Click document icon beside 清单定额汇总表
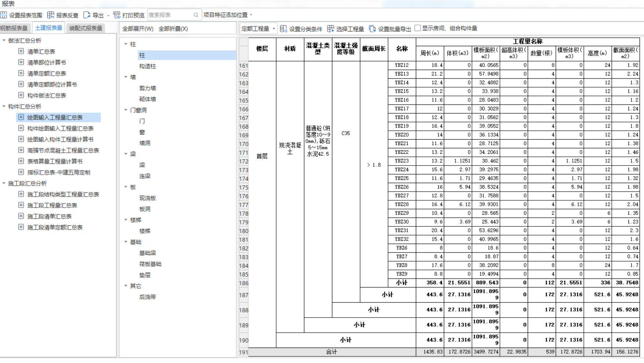Viewport: 644px width, 363px height. click(x=21, y=73)
